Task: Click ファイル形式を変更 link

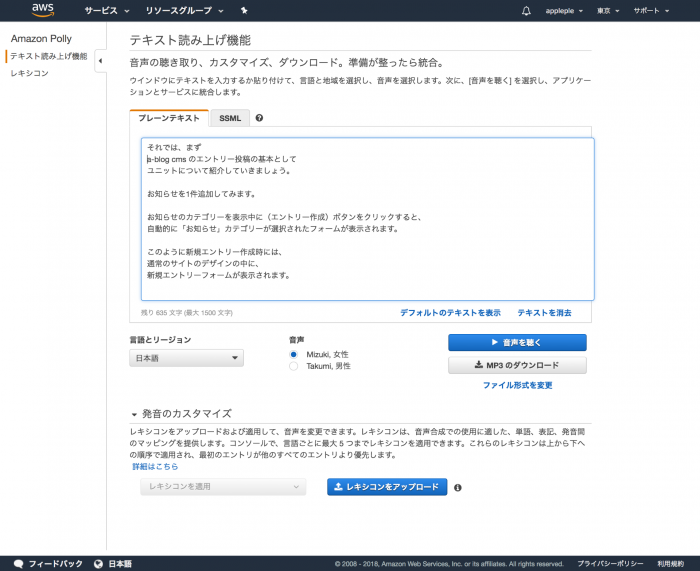Action: 517,385
